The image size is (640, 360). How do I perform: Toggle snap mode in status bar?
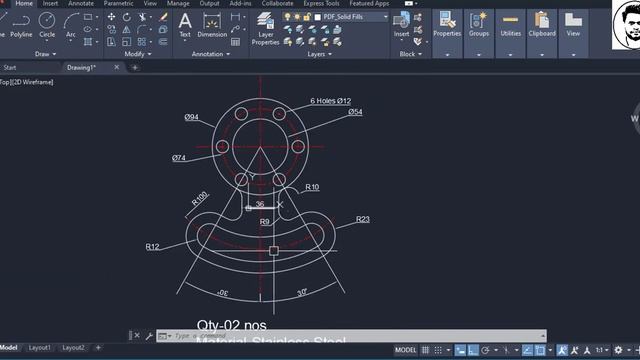coord(438,350)
